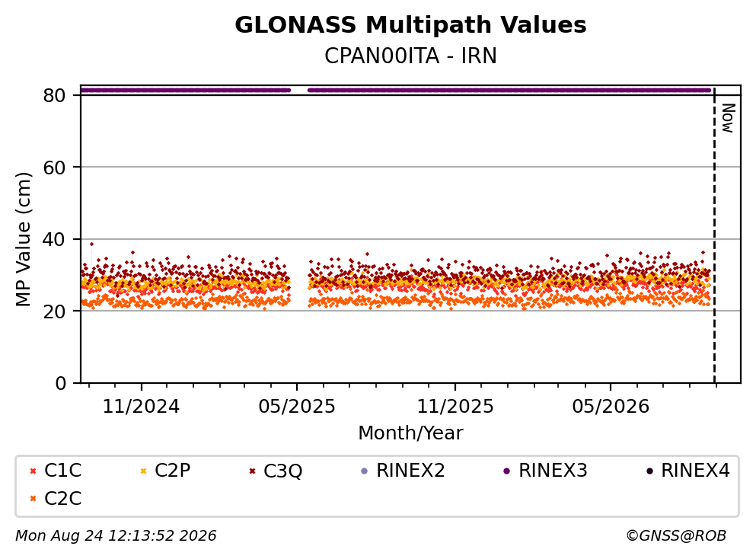Viewport: 756px width, 559px height.
Task: Click the RINEX3 legend dot
Action: 506,471
